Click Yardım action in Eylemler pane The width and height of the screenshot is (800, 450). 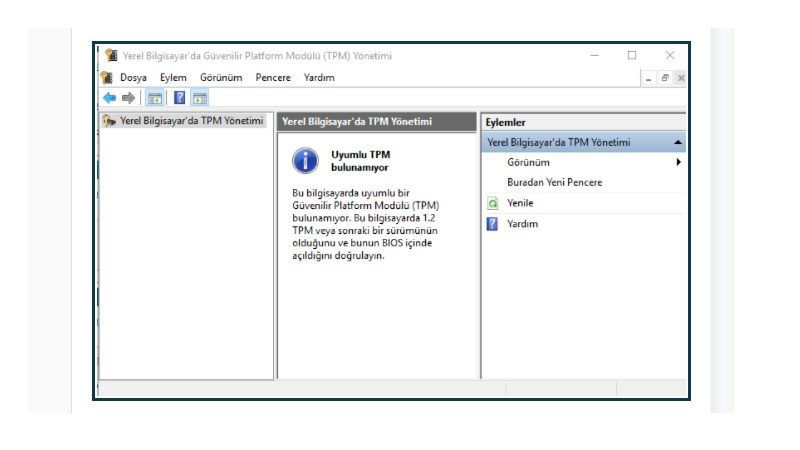click(x=522, y=224)
